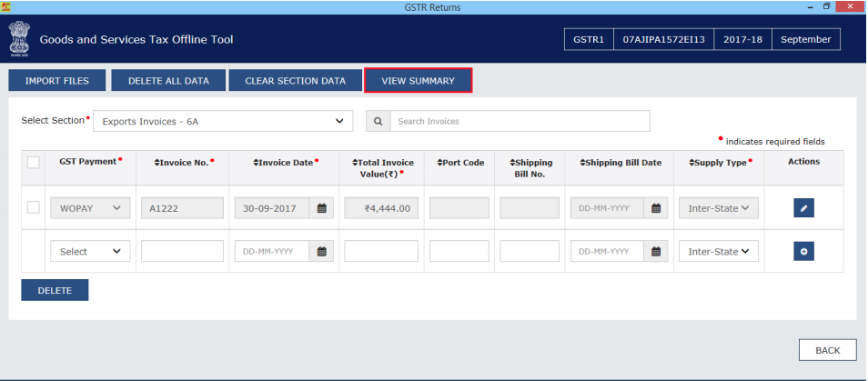This screenshot has width=868, height=381.
Task: Sort by Invoice Date column header
Action: [286, 163]
